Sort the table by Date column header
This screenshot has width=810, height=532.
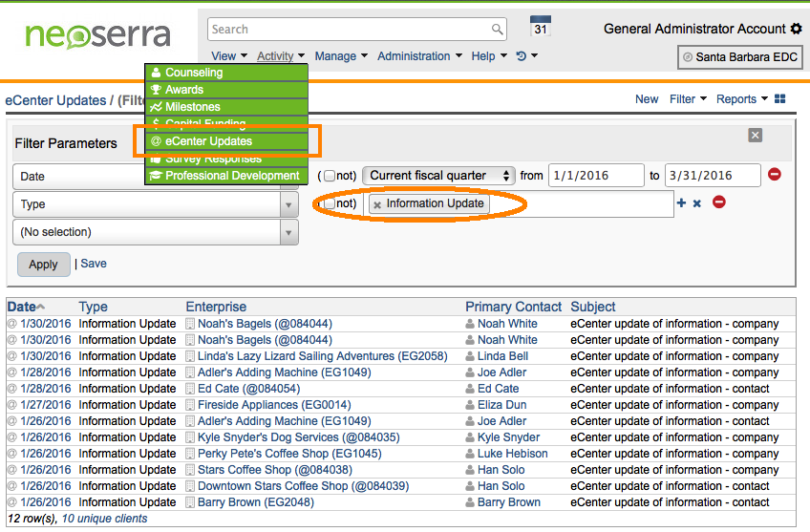pos(21,307)
